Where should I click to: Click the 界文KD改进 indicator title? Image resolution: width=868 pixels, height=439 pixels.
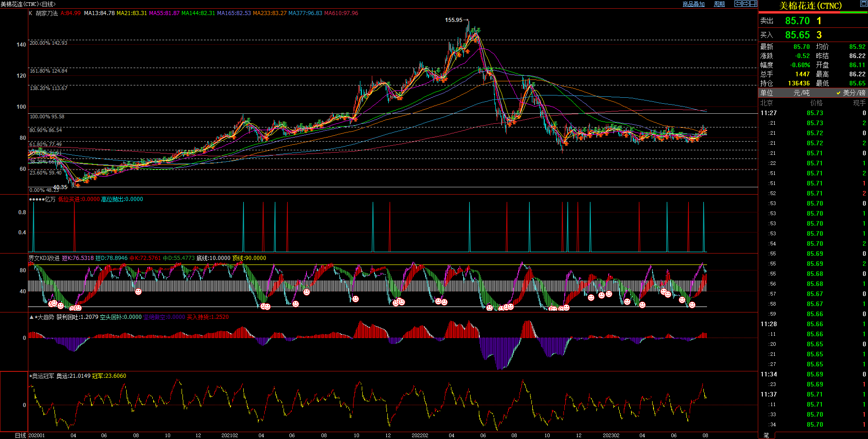44,258
